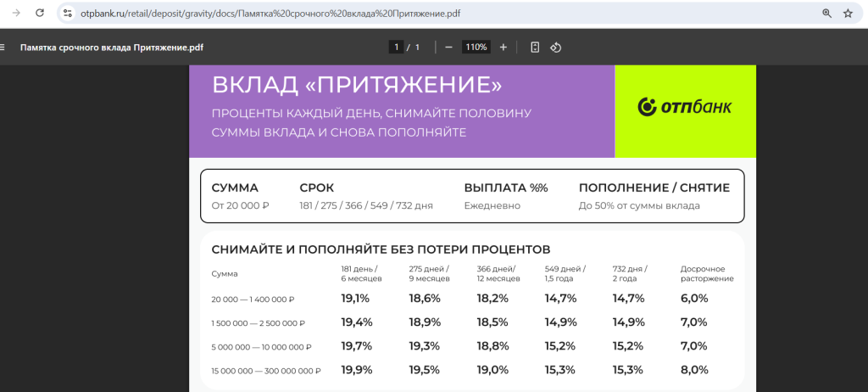The image size is (868, 392).
Task: Click ПОПОЛНЕНИЕ / СНЯТИЕ label
Action: 654,188
